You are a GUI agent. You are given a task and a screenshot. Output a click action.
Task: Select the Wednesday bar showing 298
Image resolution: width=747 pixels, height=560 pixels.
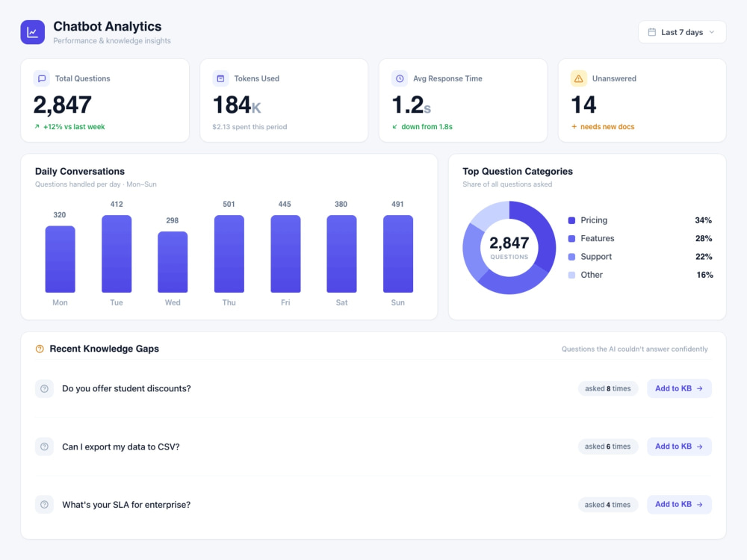[173, 262]
